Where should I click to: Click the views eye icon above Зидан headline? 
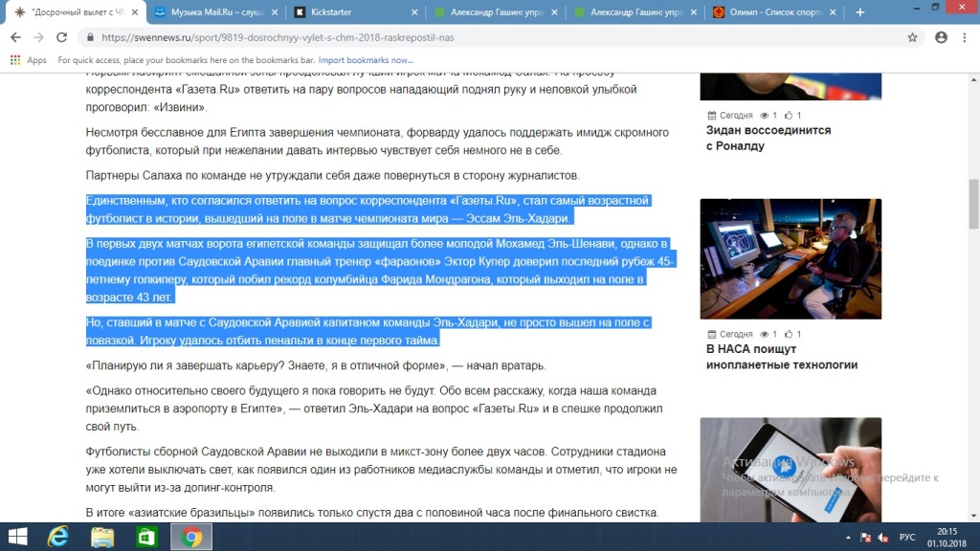(764, 116)
